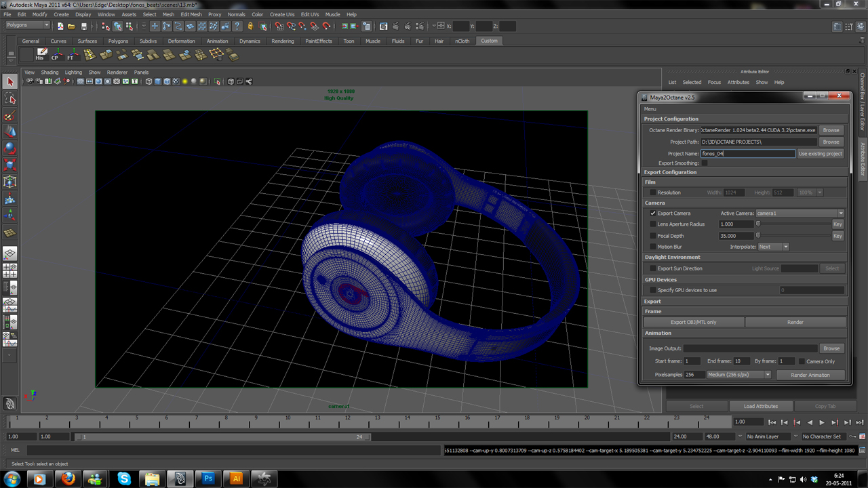
Task: Click the Save scene disk icon
Action: coord(84,26)
